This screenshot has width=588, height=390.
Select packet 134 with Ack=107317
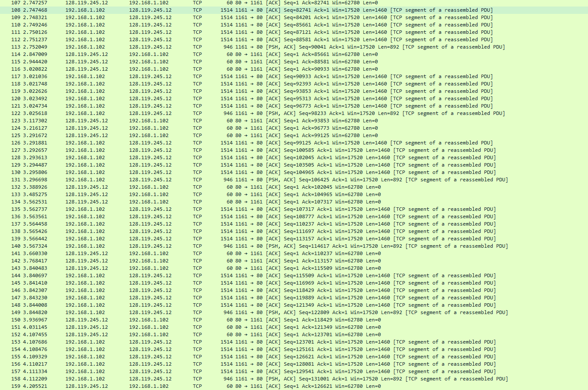coord(173,201)
